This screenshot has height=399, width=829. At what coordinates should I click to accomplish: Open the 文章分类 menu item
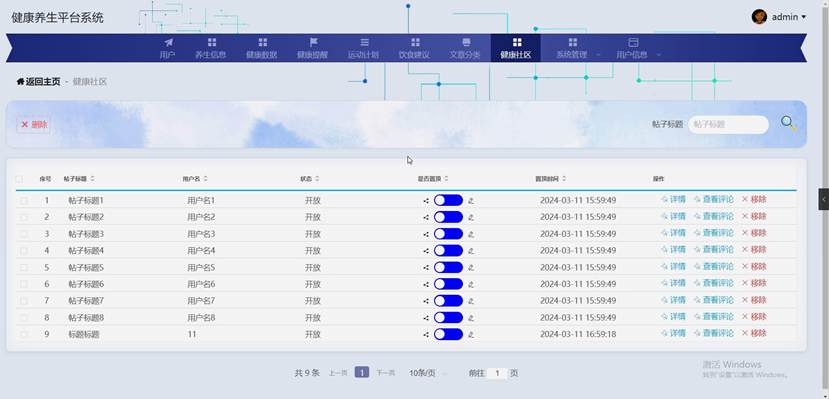coord(465,48)
